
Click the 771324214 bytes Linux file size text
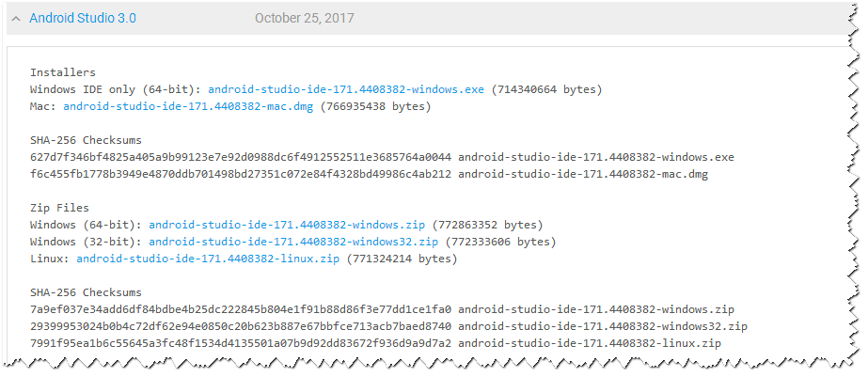point(402,259)
